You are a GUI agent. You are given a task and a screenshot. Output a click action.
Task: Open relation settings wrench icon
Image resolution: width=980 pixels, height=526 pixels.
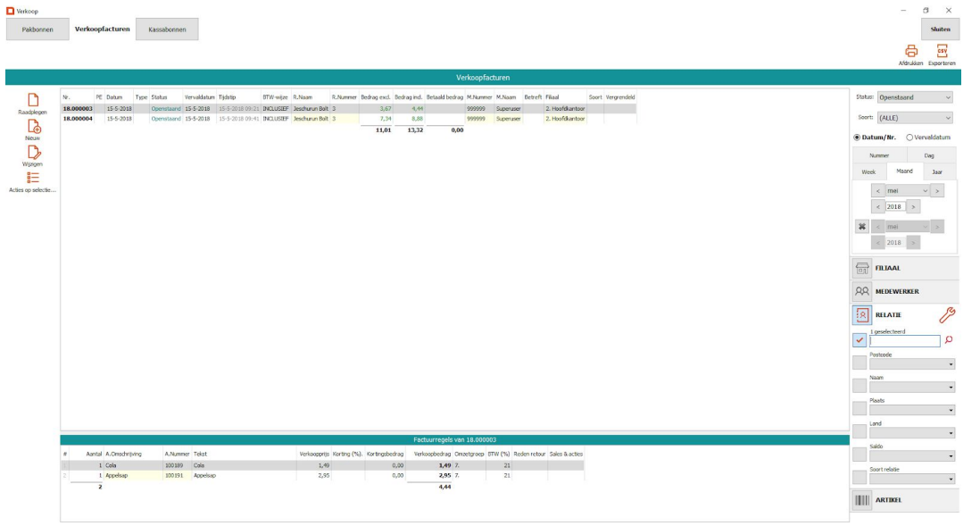tap(947, 314)
